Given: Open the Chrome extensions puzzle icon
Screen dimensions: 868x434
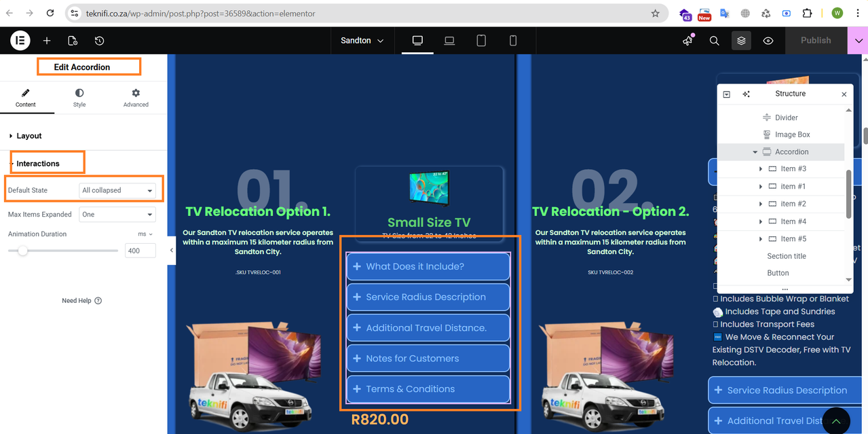Looking at the screenshot, I should click(807, 13).
